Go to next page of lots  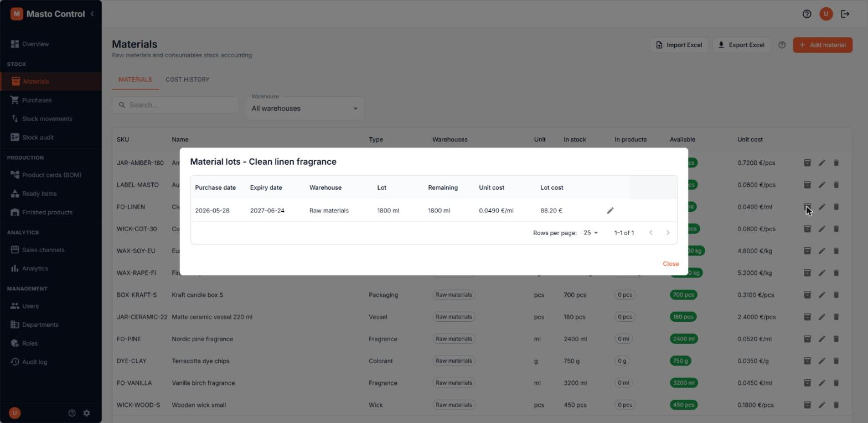668,233
